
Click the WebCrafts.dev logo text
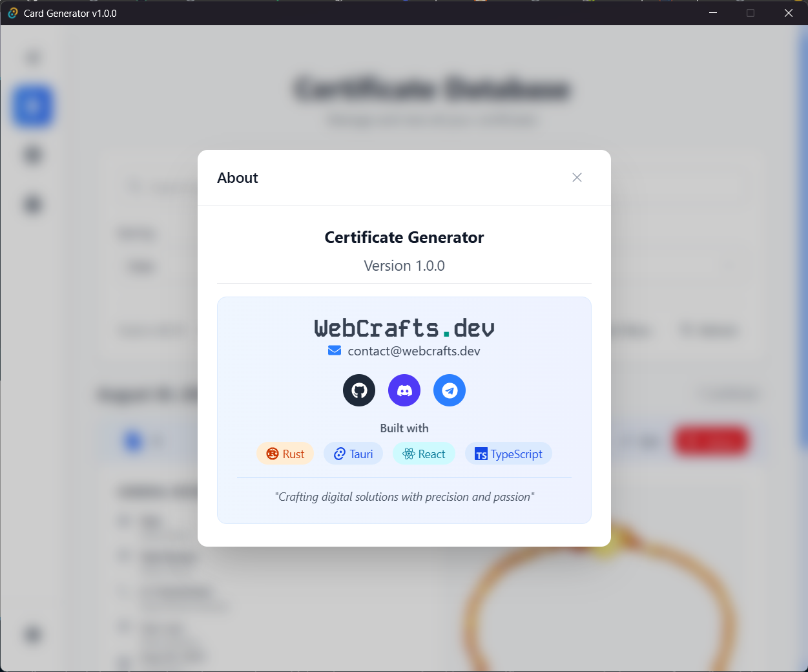point(404,328)
